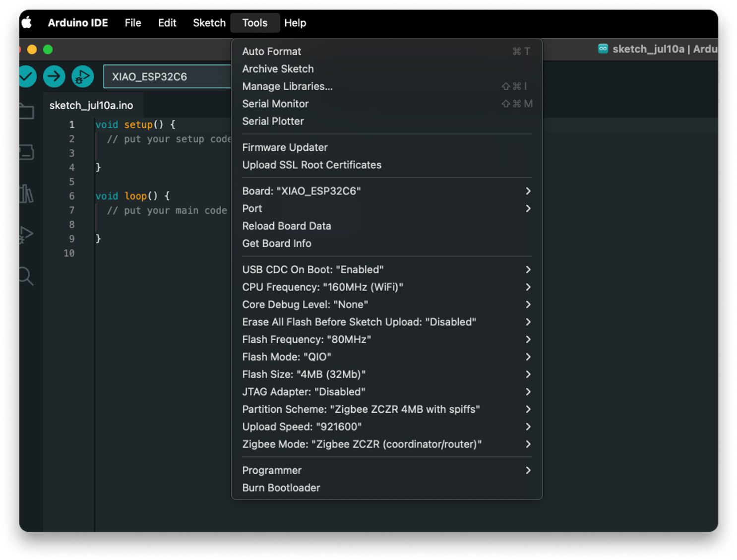
Task: Close the Tools menu via its title
Action: (x=255, y=23)
